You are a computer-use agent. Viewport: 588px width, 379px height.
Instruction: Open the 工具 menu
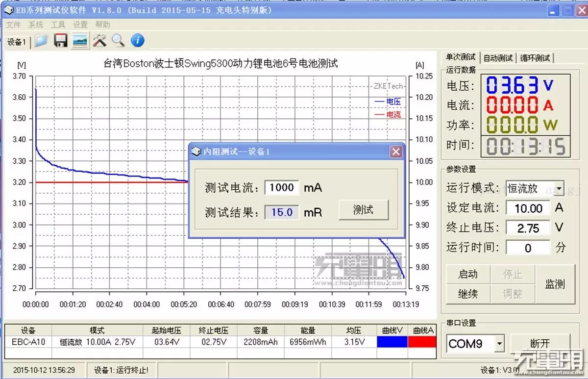coord(58,25)
